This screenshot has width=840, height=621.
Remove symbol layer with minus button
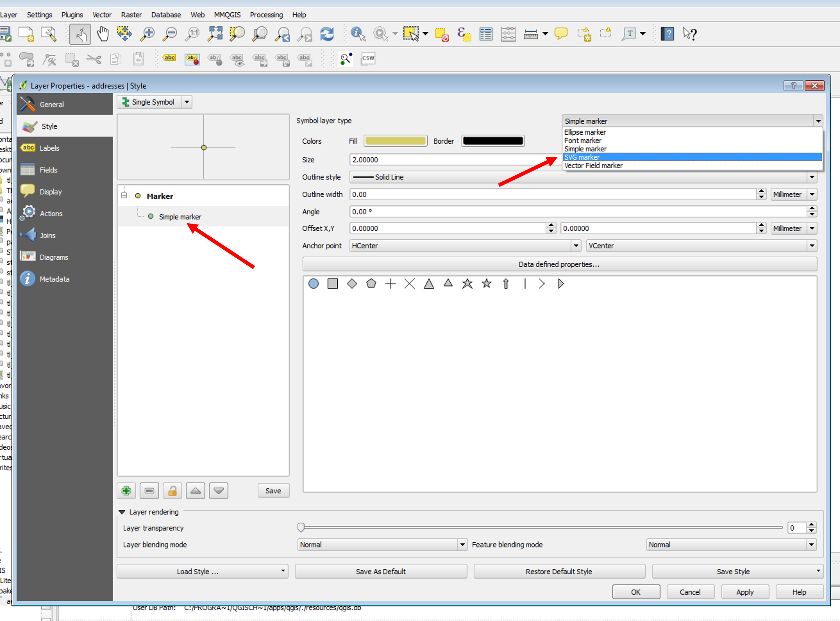click(x=149, y=491)
